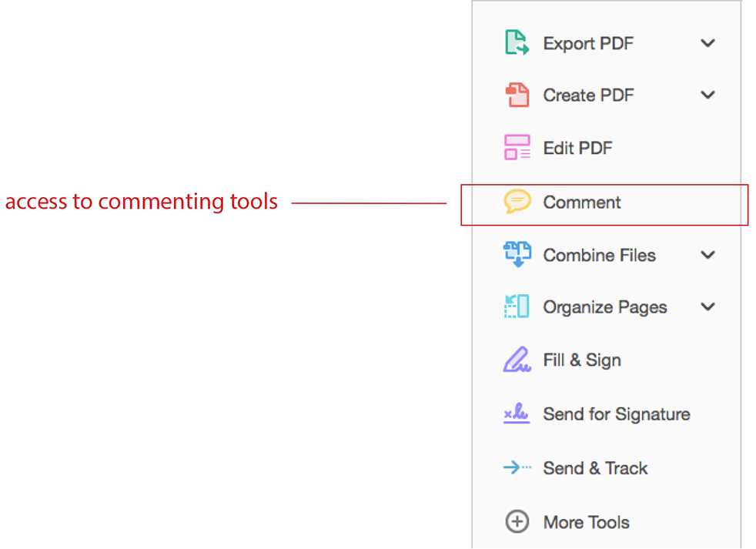Click the Export PDF icon
Screen dimensions: 756x549
(x=517, y=42)
